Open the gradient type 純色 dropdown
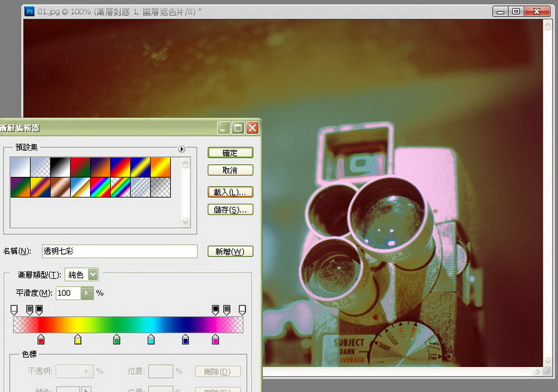 [x=93, y=274]
